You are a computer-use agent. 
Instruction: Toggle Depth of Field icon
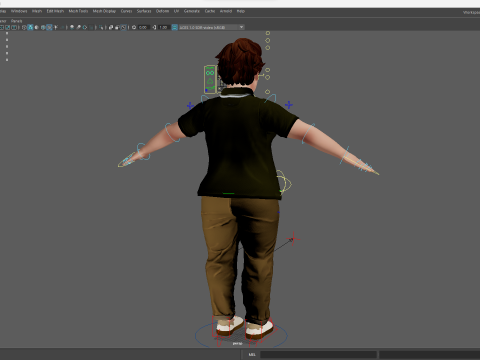(92, 27)
